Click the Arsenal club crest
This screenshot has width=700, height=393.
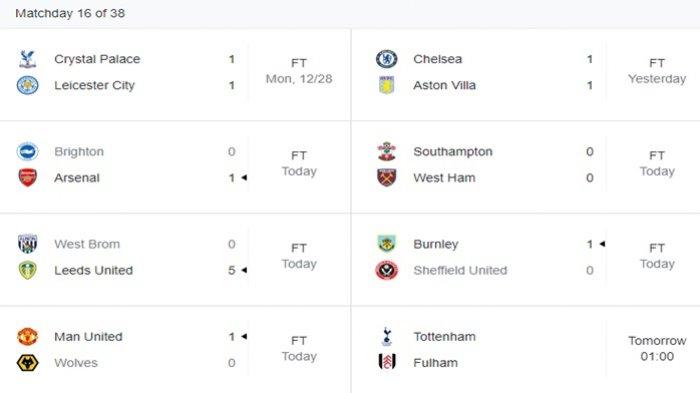pos(28,178)
